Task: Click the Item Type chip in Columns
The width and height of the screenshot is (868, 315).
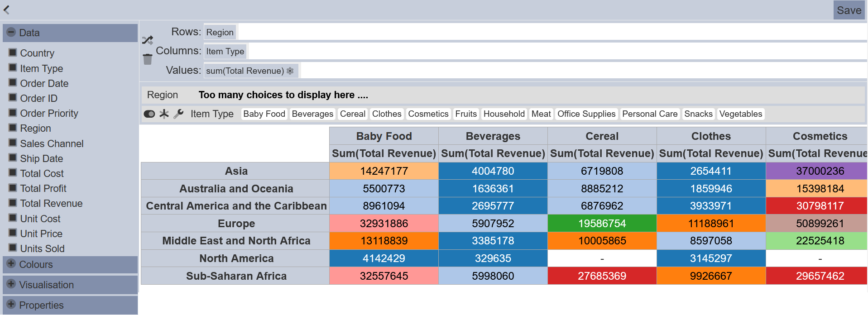Action: click(x=225, y=51)
